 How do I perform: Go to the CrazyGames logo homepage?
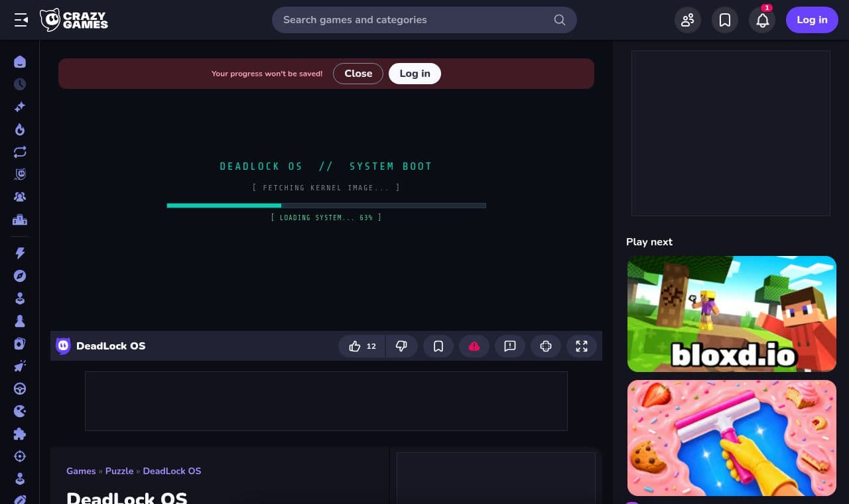(74, 20)
